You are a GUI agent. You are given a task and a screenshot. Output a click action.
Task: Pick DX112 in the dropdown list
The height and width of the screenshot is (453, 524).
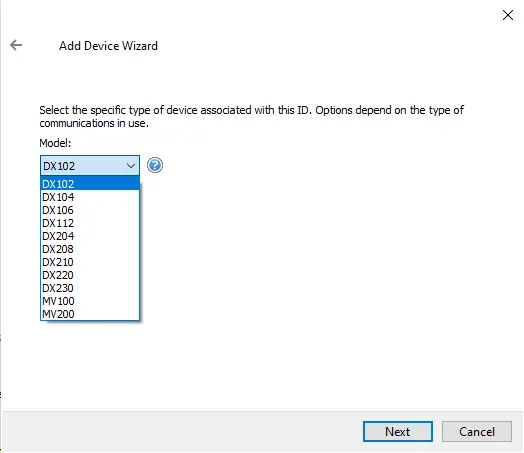coord(90,223)
